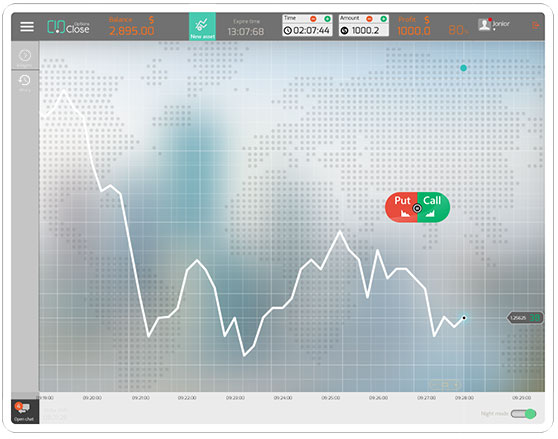Click the current price tag on chart
The image size is (558, 439).
coord(525,318)
